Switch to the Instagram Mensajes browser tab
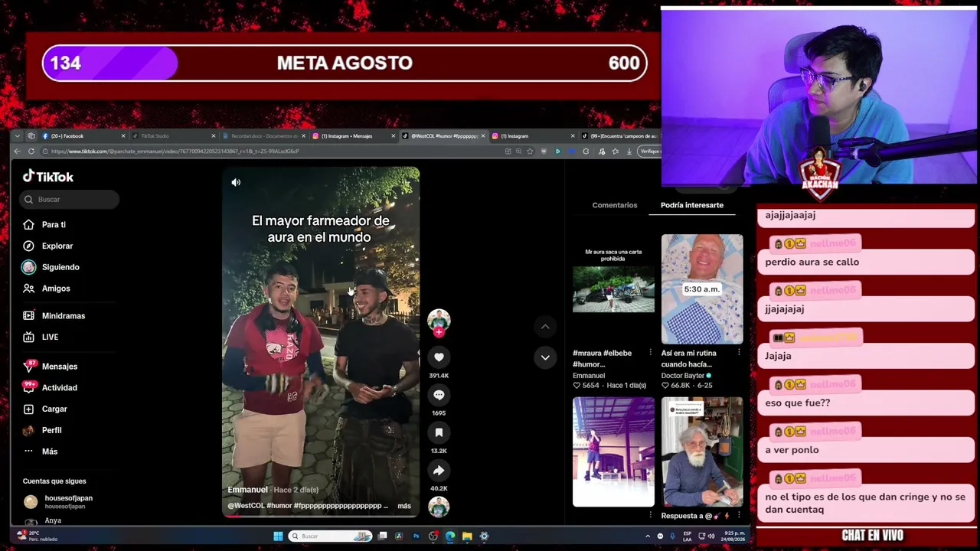 [353, 136]
